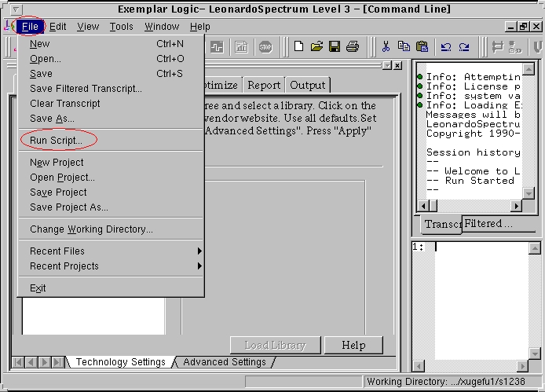Viewport: 545px width, 392px height.
Task: Click the Paste clipboard icon
Action: 422,47
